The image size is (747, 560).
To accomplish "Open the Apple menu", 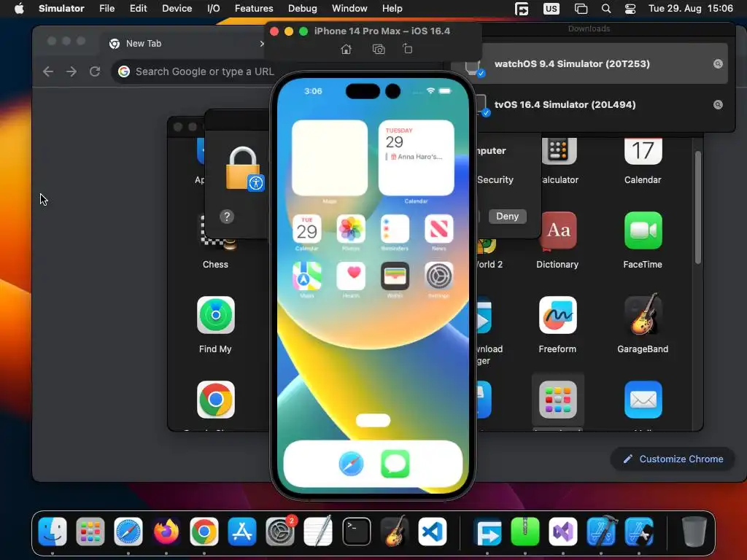I will 19,9.
